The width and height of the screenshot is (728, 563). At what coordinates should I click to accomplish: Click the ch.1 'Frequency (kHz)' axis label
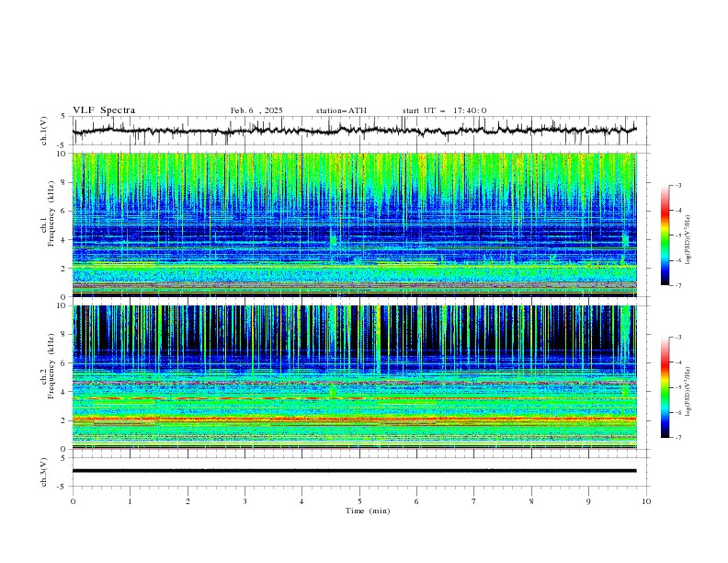[x=51, y=214]
